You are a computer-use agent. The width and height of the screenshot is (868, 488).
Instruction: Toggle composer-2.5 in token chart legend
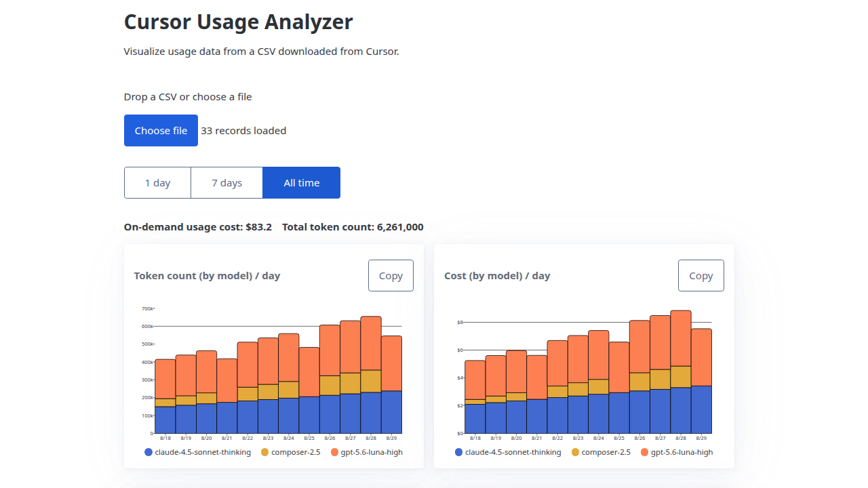pos(290,452)
